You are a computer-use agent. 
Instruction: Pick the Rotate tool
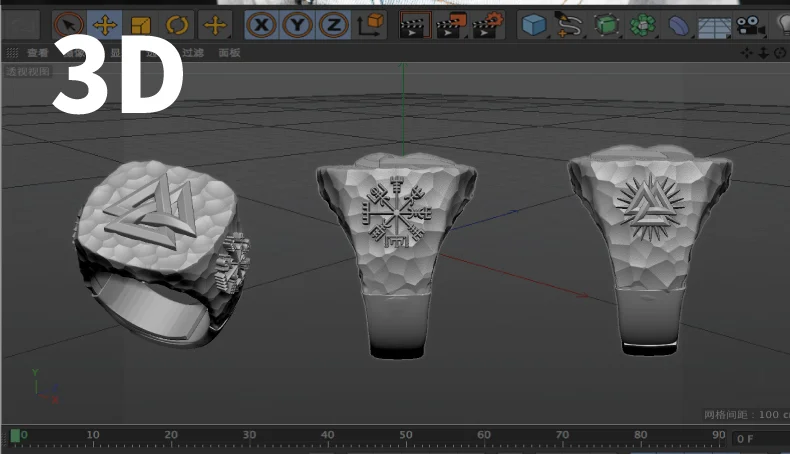point(176,25)
